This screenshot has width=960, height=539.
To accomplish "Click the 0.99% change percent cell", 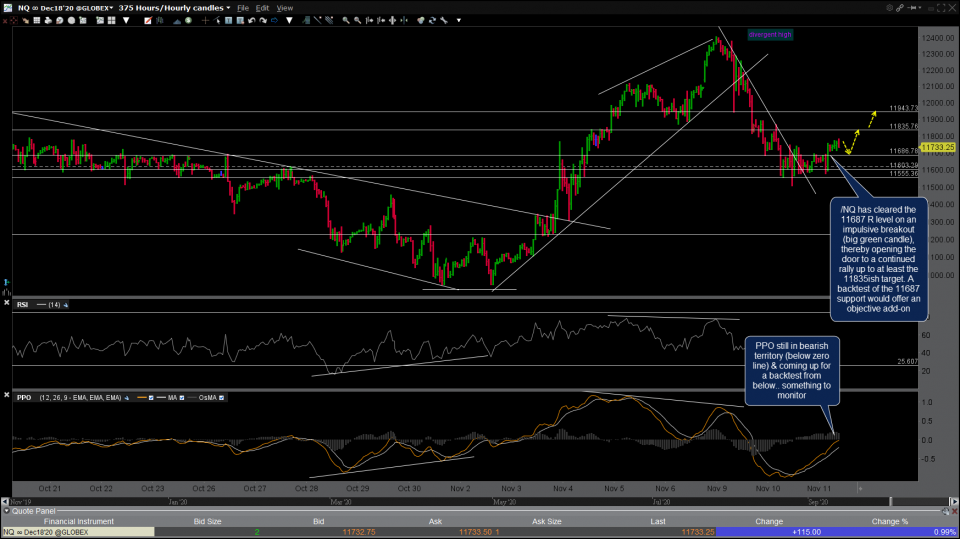I will coord(945,532).
